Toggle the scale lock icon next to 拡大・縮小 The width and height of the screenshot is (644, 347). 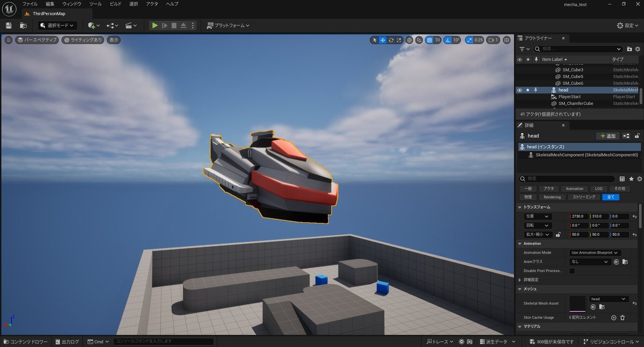click(558, 235)
